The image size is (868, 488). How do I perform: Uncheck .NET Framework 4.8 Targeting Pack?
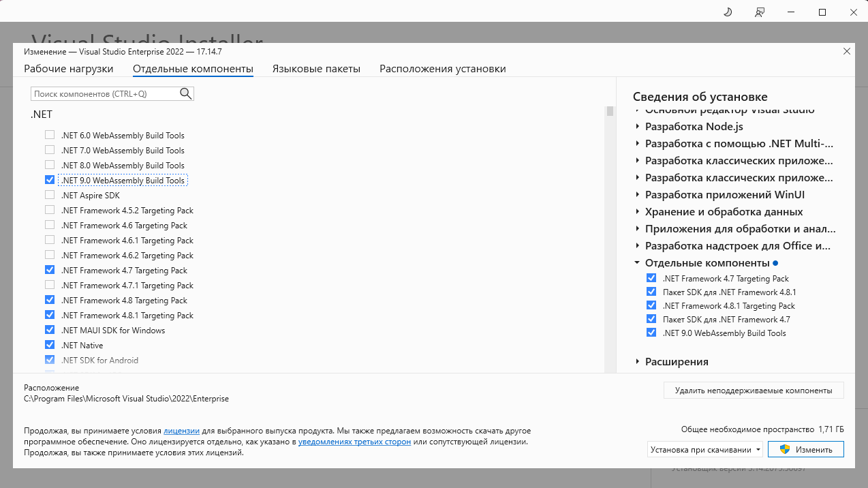click(50, 301)
